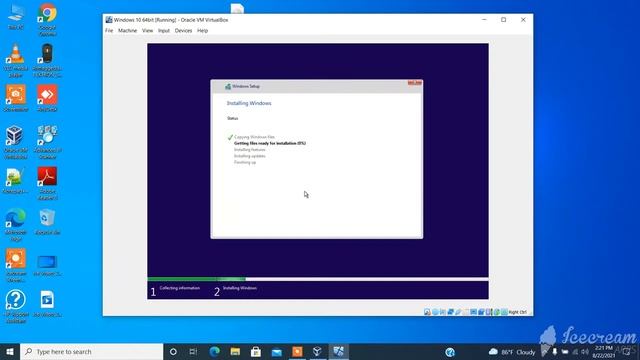Select the Adobe Reader desktop shortcut
Screen dimensions: 640x360
pyautogui.click(x=47, y=183)
